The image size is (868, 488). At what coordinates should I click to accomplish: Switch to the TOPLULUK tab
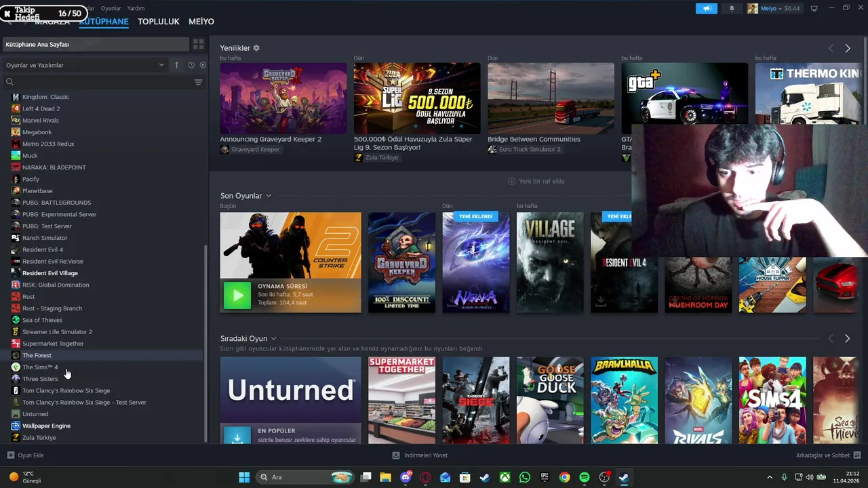[x=159, y=22]
